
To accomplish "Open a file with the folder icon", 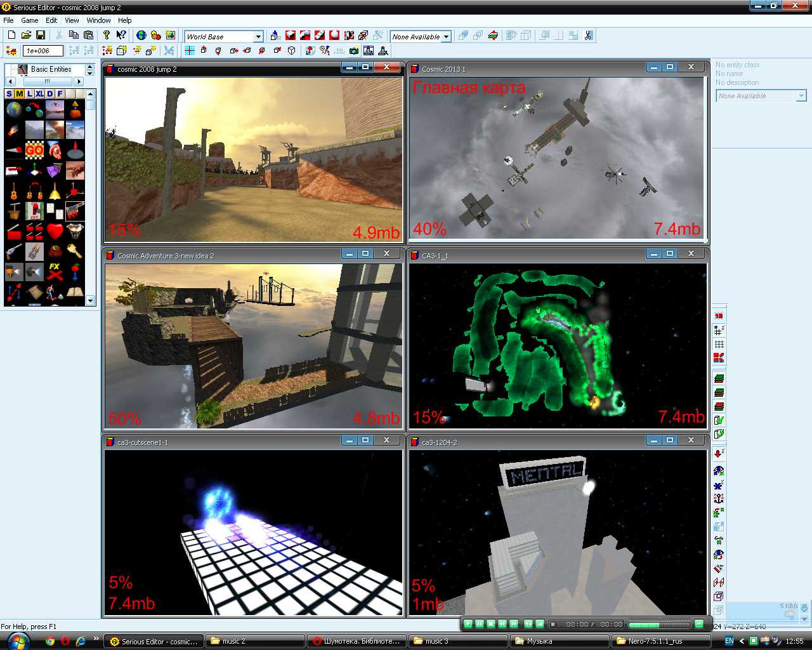I will pyautogui.click(x=26, y=36).
